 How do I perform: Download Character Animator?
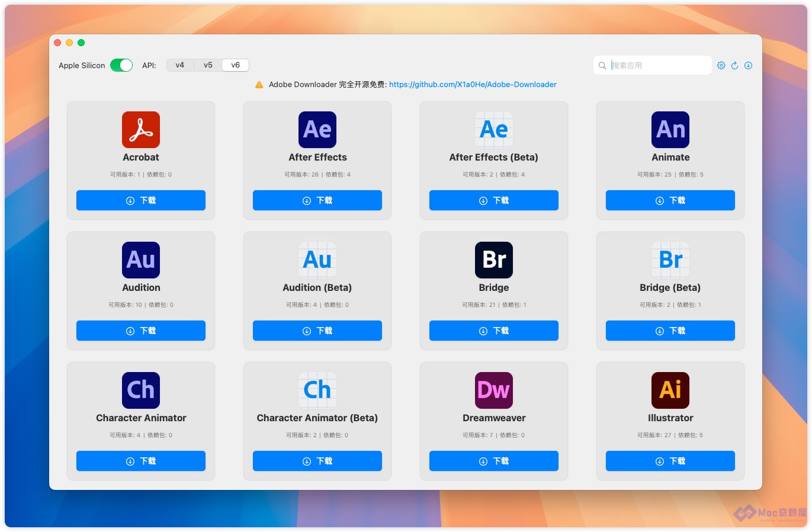coord(141,461)
